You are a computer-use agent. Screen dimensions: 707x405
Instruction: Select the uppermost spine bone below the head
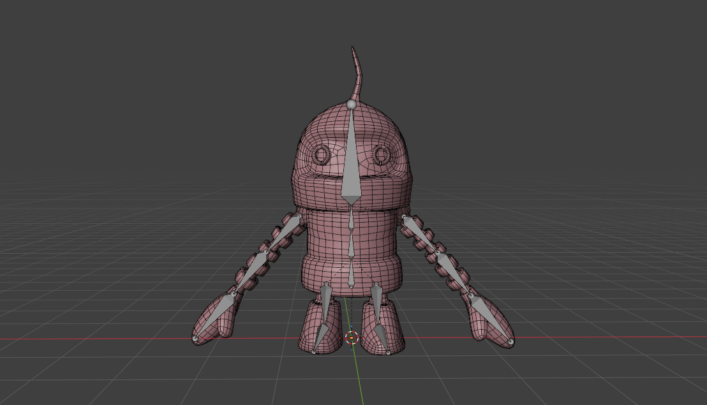click(x=351, y=219)
